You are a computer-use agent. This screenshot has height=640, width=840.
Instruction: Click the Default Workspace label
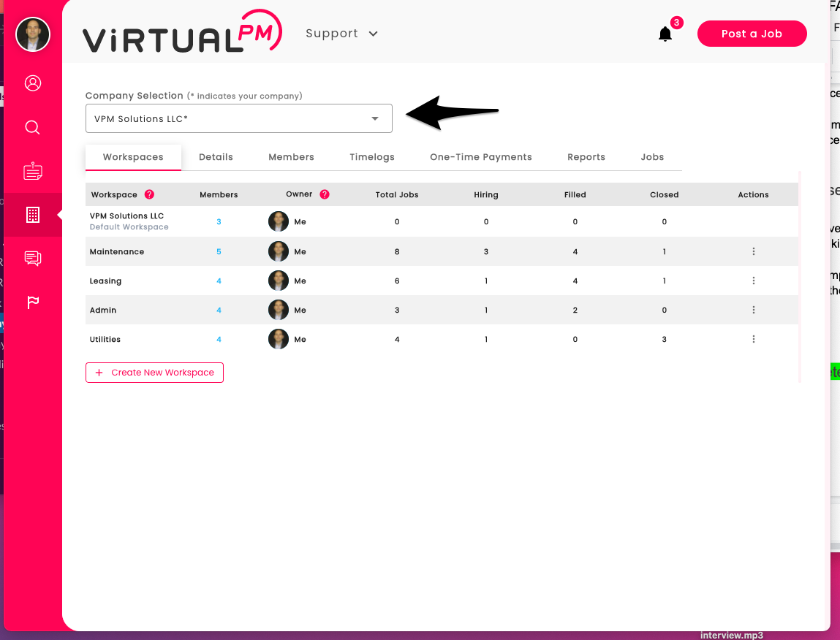(129, 227)
